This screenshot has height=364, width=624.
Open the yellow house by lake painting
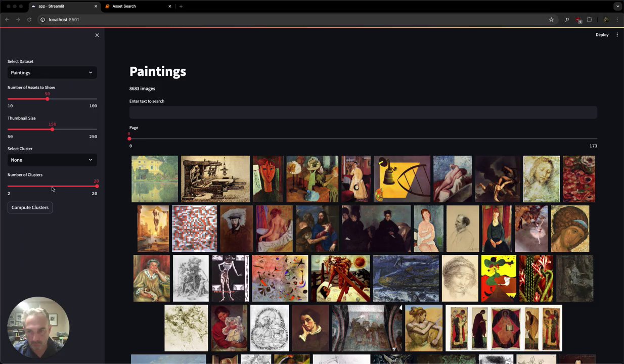pyautogui.click(x=155, y=179)
